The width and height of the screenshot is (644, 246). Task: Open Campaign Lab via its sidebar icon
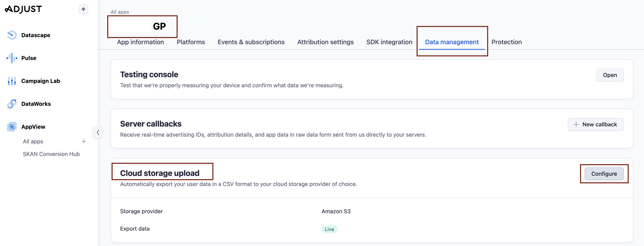tap(12, 81)
